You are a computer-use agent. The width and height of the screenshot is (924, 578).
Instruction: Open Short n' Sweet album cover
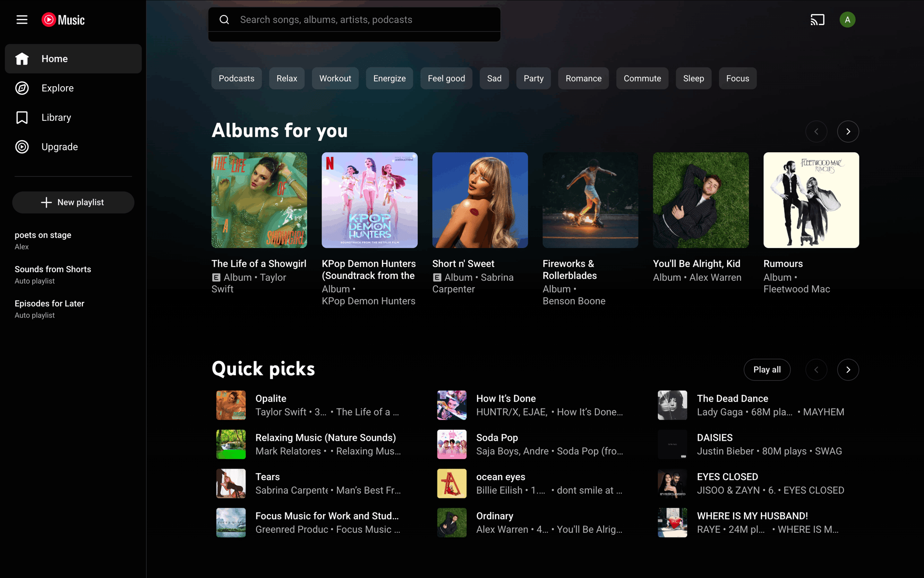tap(480, 200)
